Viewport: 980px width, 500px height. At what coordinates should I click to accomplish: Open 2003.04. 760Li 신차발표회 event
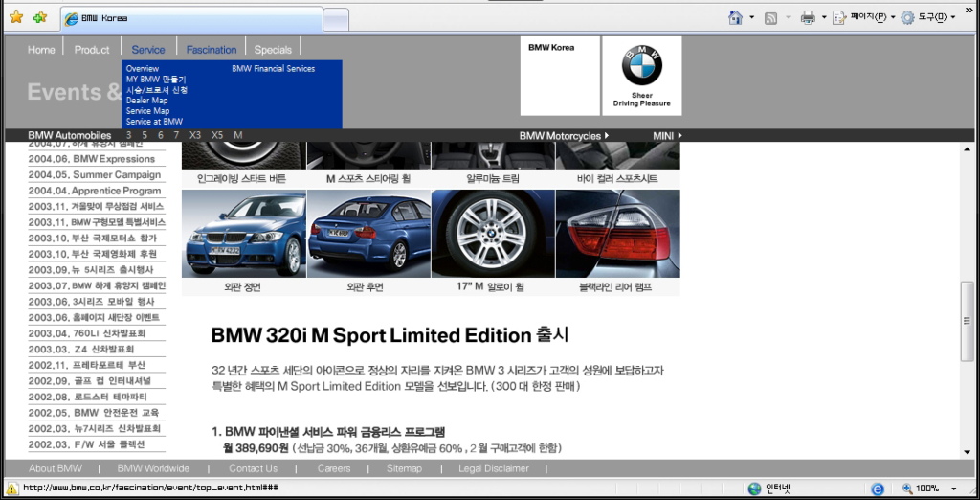click(x=87, y=333)
